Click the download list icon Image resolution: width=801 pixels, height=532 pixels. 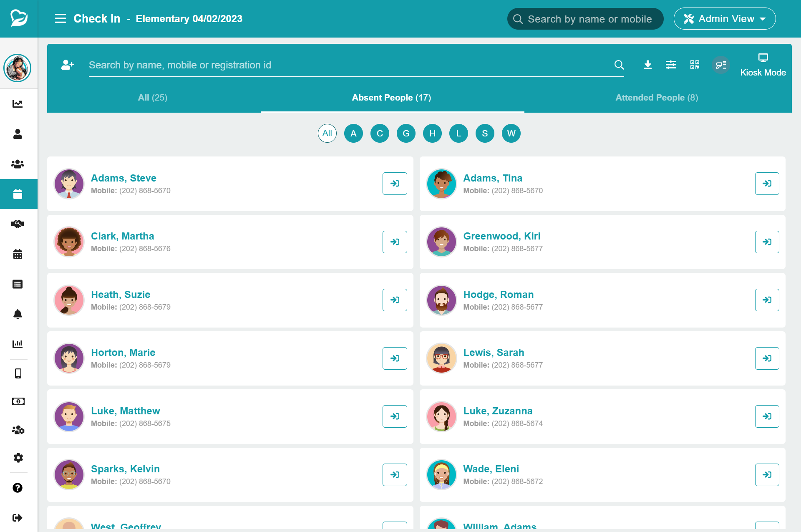click(x=647, y=65)
